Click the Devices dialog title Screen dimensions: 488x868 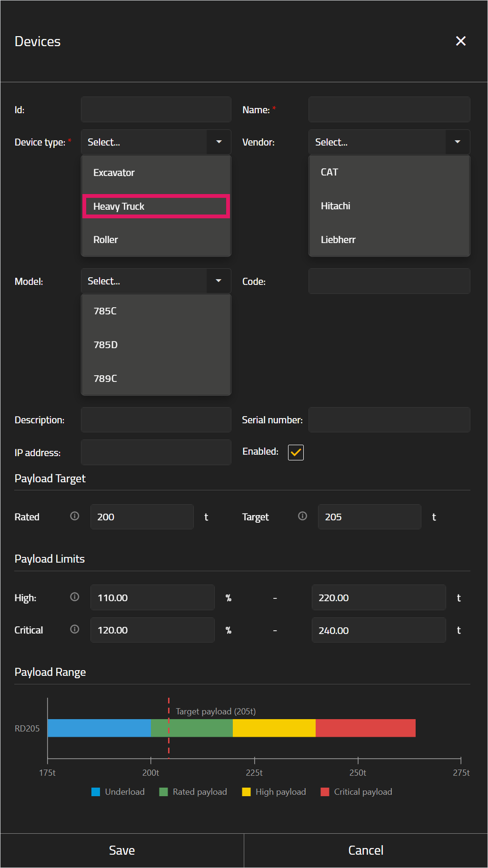pyautogui.click(x=38, y=41)
